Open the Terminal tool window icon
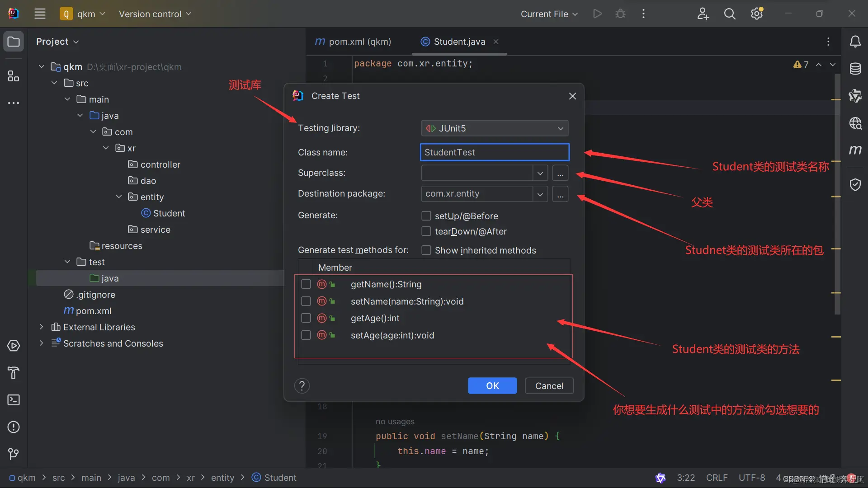 point(14,400)
